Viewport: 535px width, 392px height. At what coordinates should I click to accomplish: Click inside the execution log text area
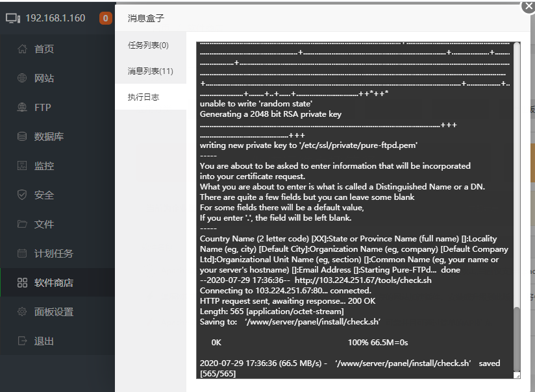355,210
